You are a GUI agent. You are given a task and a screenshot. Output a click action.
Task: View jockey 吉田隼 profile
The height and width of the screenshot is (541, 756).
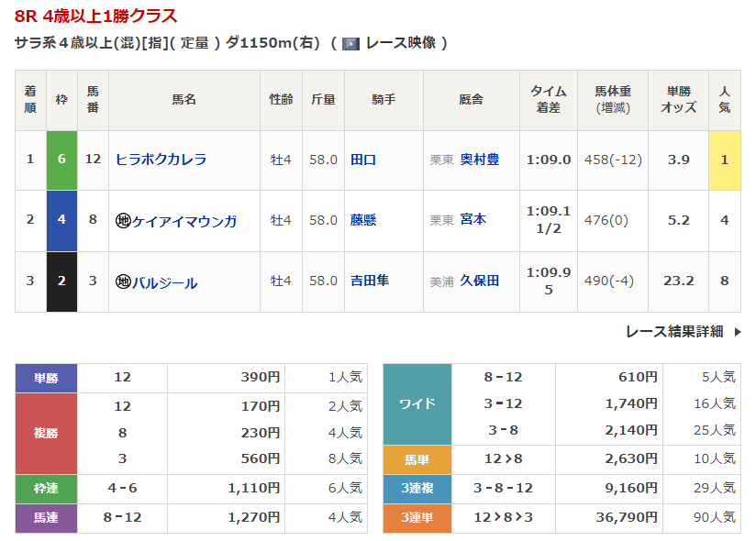coord(370,281)
